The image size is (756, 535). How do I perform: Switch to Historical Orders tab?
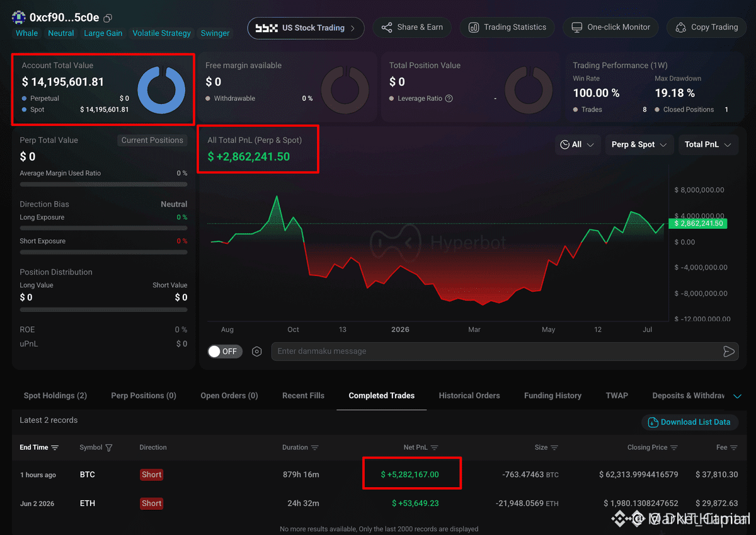pyautogui.click(x=469, y=396)
